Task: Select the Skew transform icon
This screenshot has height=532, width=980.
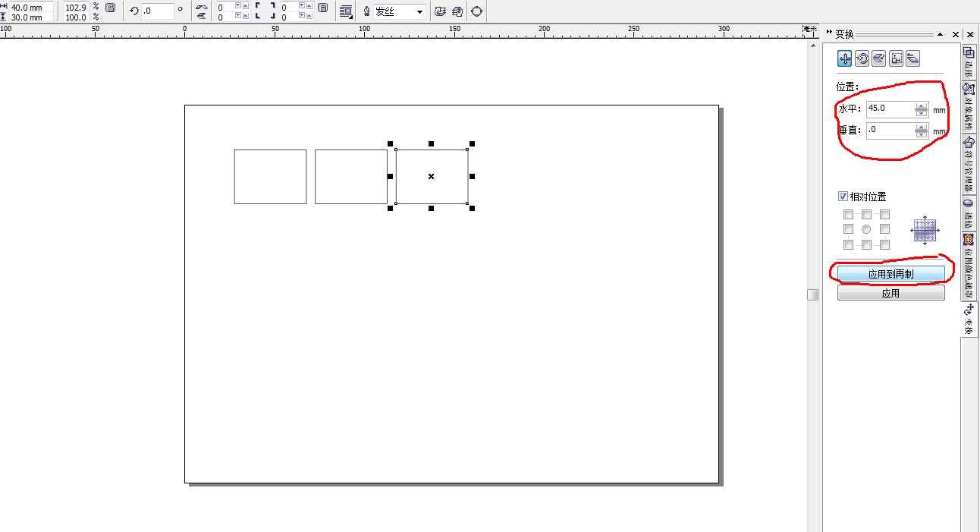Action: point(913,58)
